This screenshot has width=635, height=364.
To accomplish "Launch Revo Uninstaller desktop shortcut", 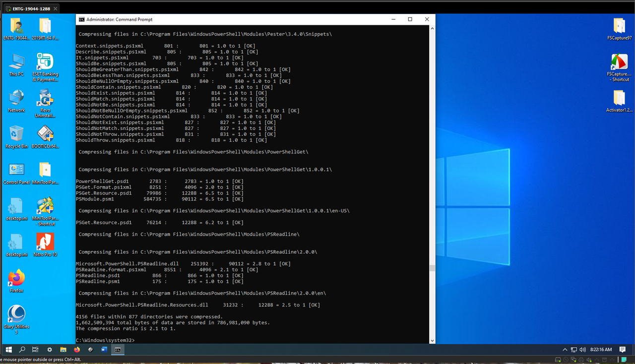I will click(x=45, y=104).
